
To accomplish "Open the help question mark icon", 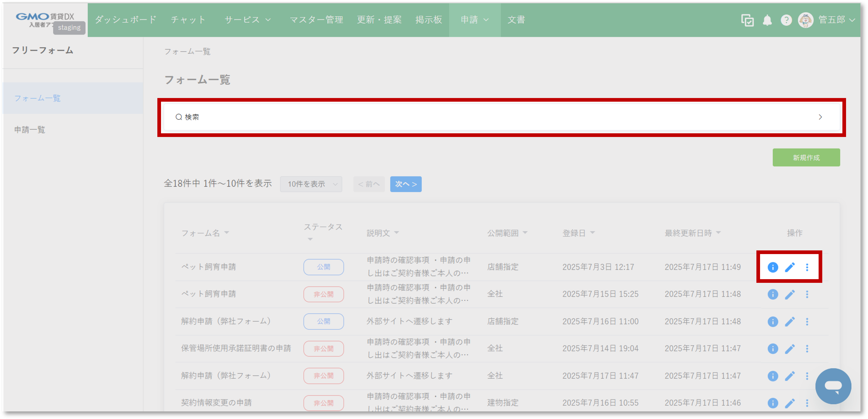I will [x=786, y=20].
